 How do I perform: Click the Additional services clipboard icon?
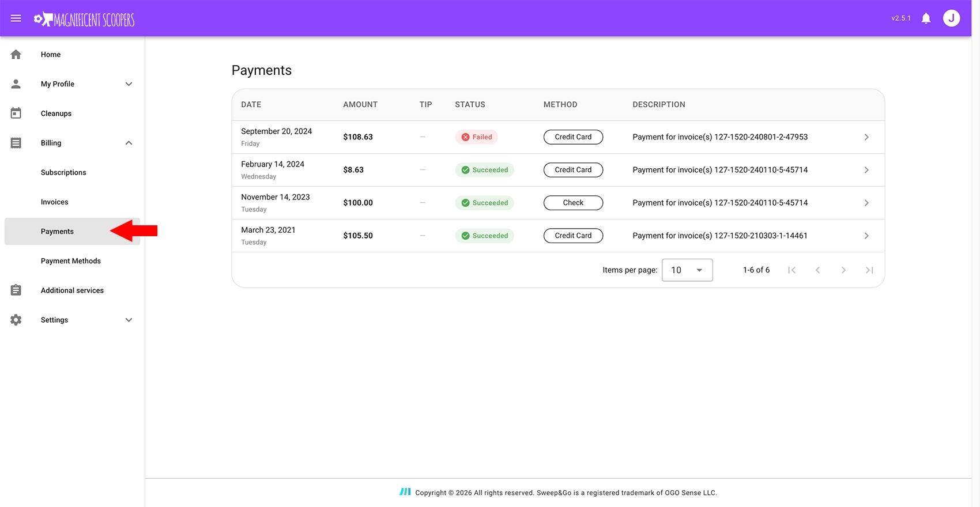click(16, 290)
